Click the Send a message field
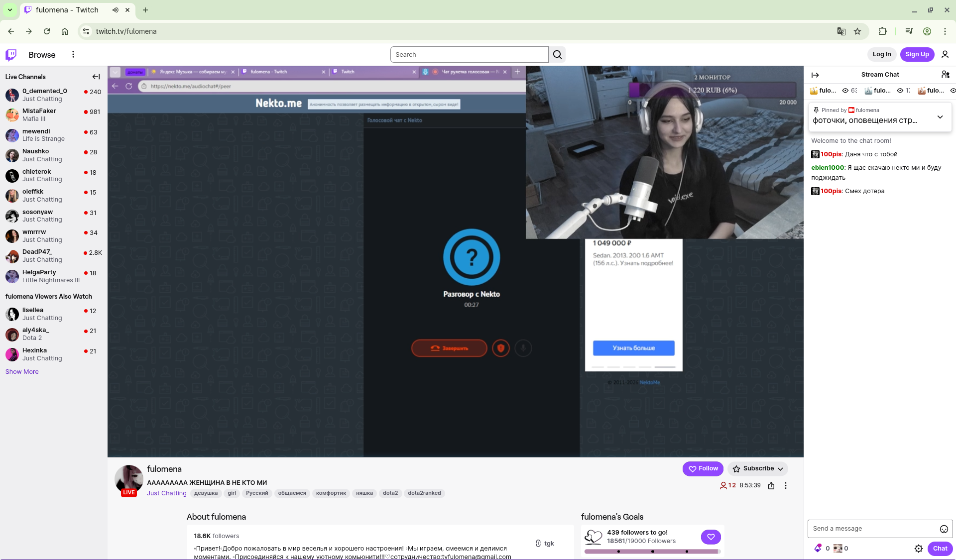 871,529
